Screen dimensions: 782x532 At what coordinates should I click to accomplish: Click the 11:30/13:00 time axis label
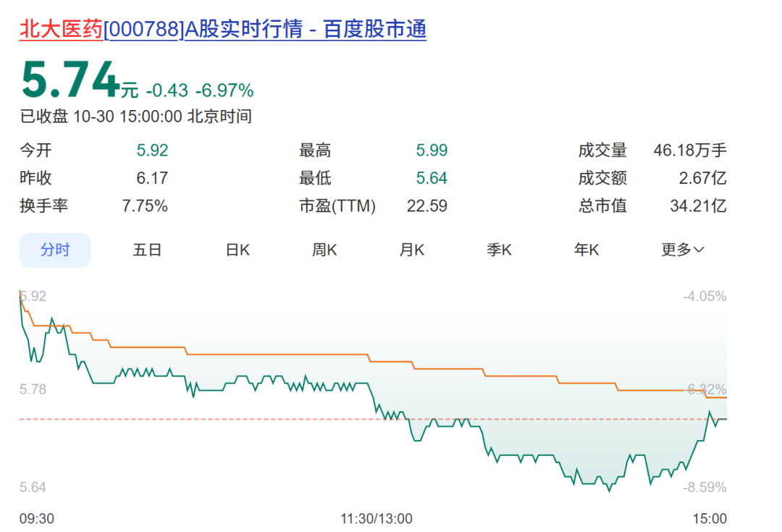(x=377, y=518)
